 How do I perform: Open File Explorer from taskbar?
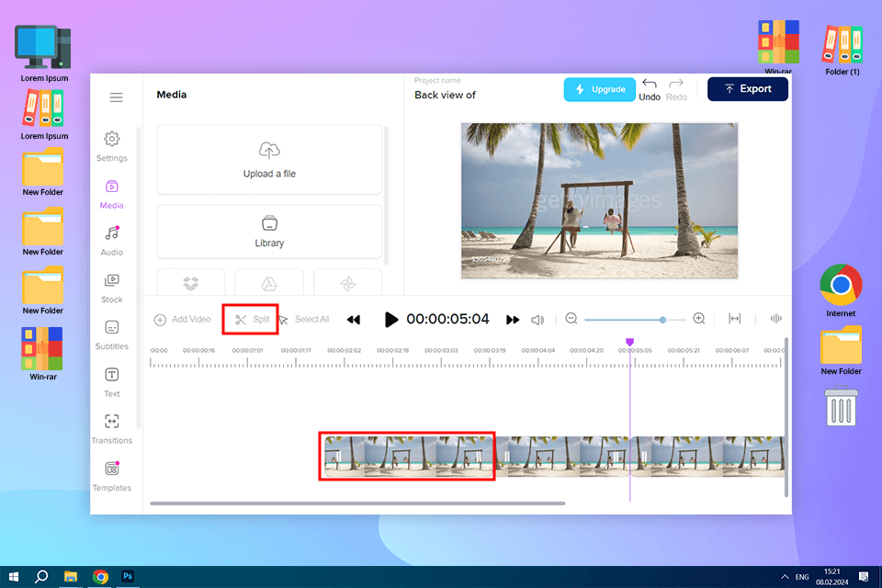coord(71,577)
